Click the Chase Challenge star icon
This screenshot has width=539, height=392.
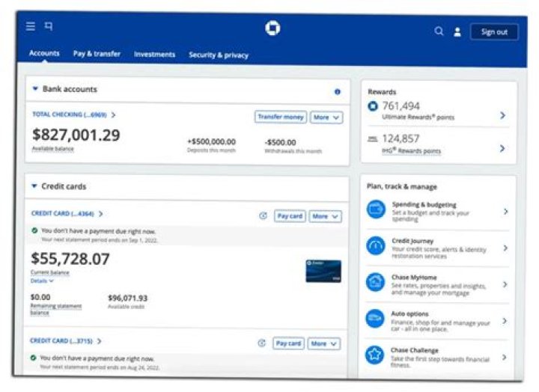click(375, 354)
